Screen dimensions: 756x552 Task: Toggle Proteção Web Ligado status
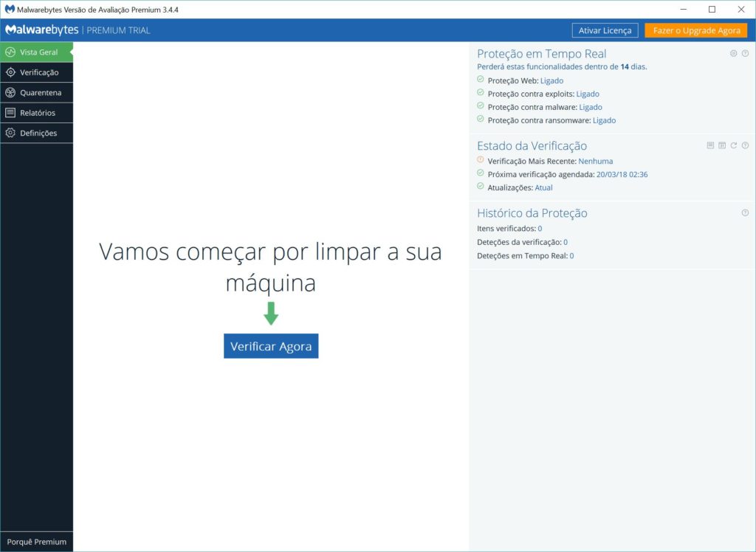(551, 80)
